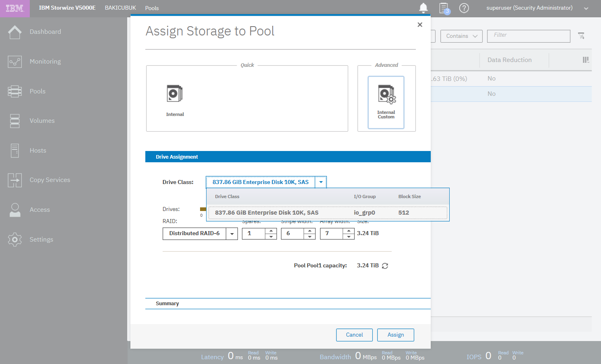
Task: Close the Assign Storage to Pool dialog
Action: pyautogui.click(x=420, y=25)
